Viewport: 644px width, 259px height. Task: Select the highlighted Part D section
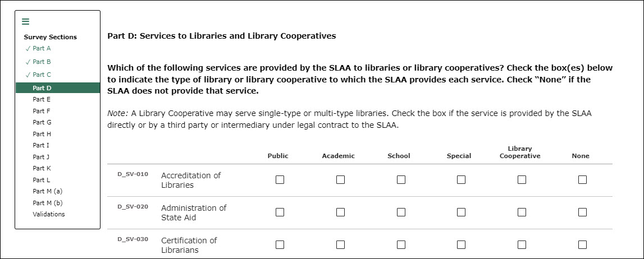(42, 88)
